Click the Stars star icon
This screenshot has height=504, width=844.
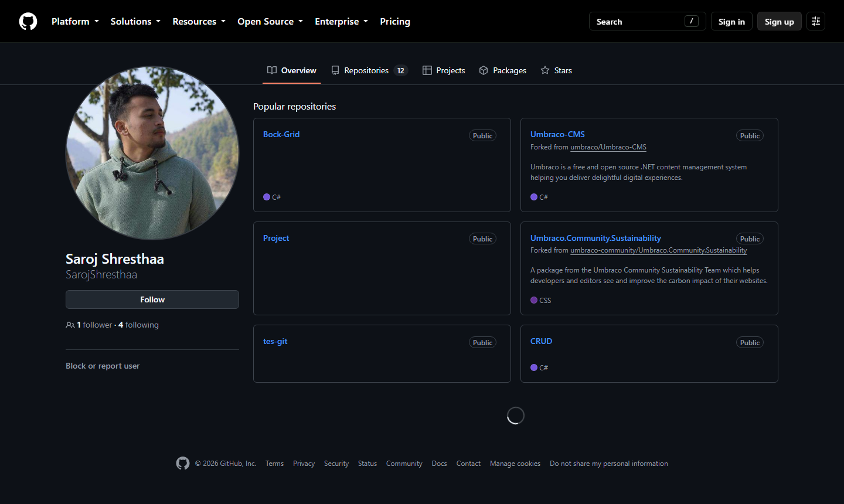pos(545,70)
